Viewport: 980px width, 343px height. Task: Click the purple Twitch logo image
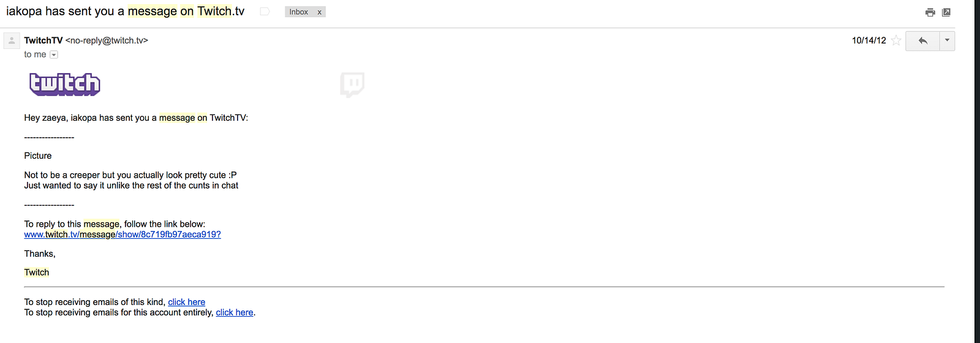tap(65, 84)
